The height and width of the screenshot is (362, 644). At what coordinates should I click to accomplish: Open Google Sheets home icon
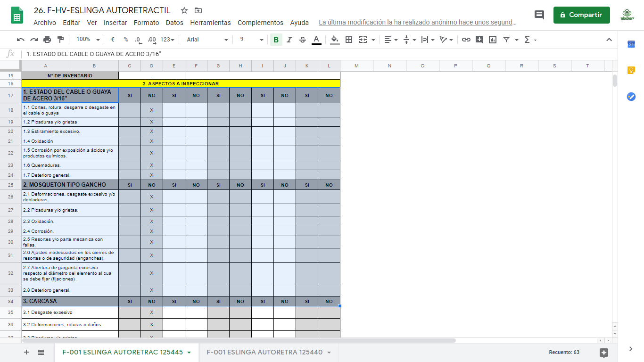[17, 15]
